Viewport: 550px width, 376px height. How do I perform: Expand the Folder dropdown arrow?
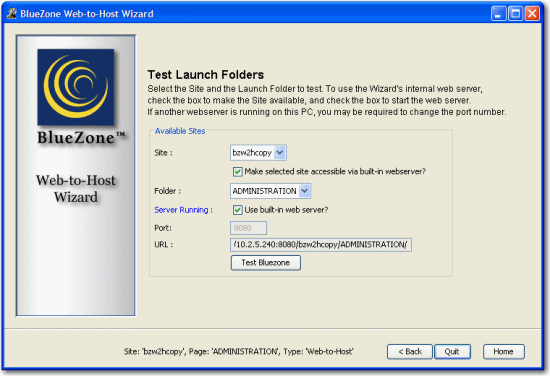pyautogui.click(x=304, y=191)
